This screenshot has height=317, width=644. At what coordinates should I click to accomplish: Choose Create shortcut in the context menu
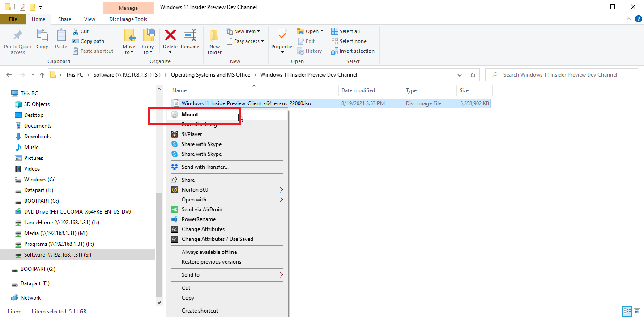pos(226,311)
